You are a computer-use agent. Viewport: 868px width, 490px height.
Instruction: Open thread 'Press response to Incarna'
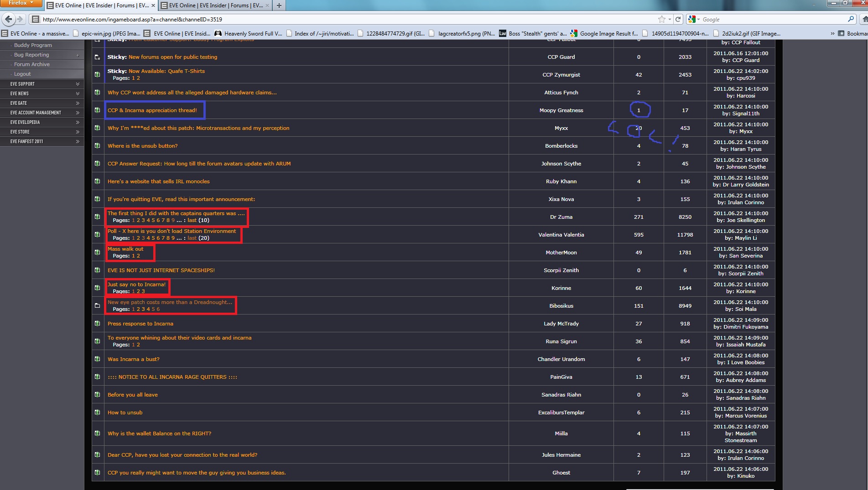(x=140, y=324)
